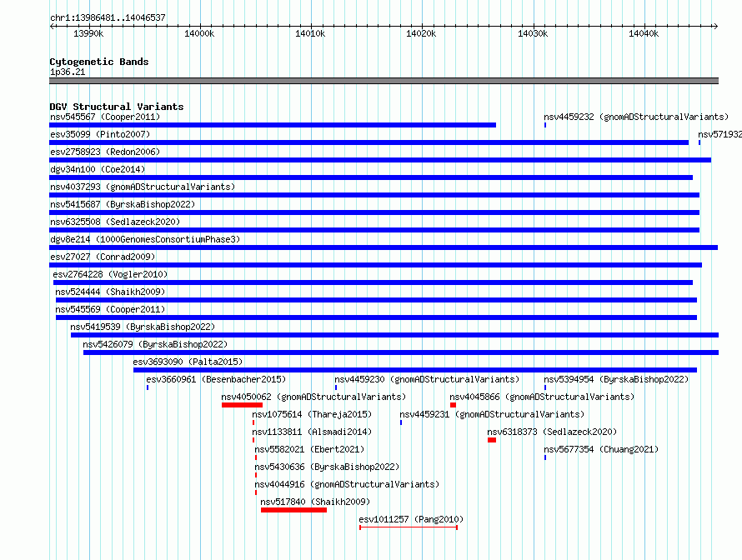Open nsv6325508 (Sedlazeck2020) variant
742x560 pixels.
click(115, 222)
